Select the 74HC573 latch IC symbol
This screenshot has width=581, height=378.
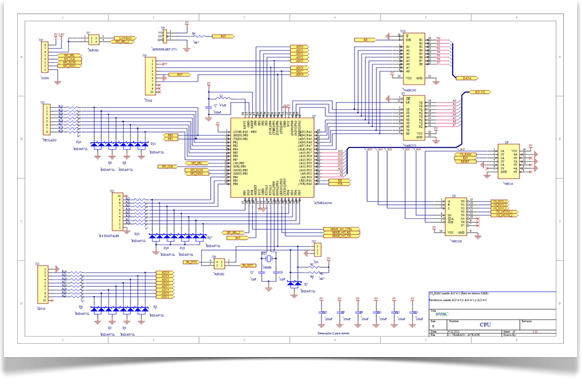click(x=414, y=118)
